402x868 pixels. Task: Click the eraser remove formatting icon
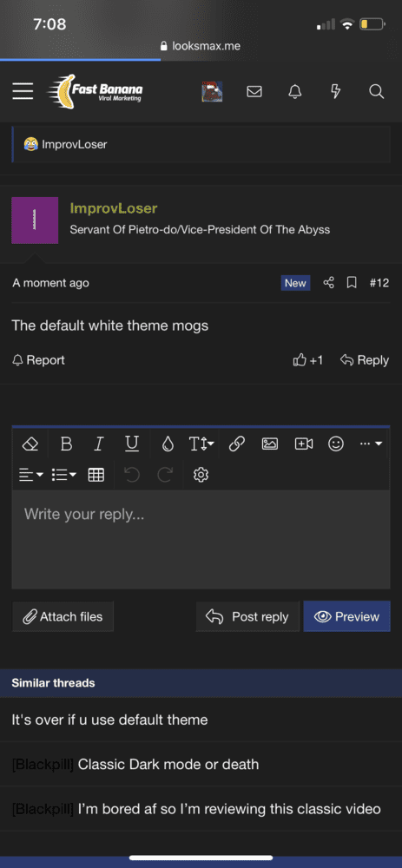[30, 444]
